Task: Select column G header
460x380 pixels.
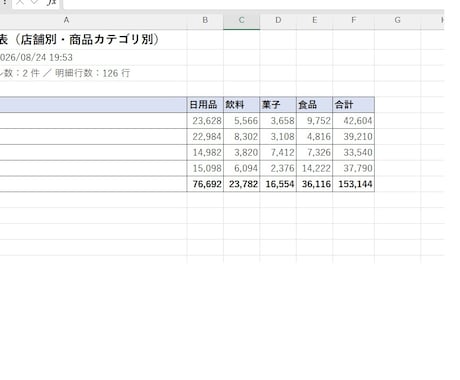Action: point(397,20)
